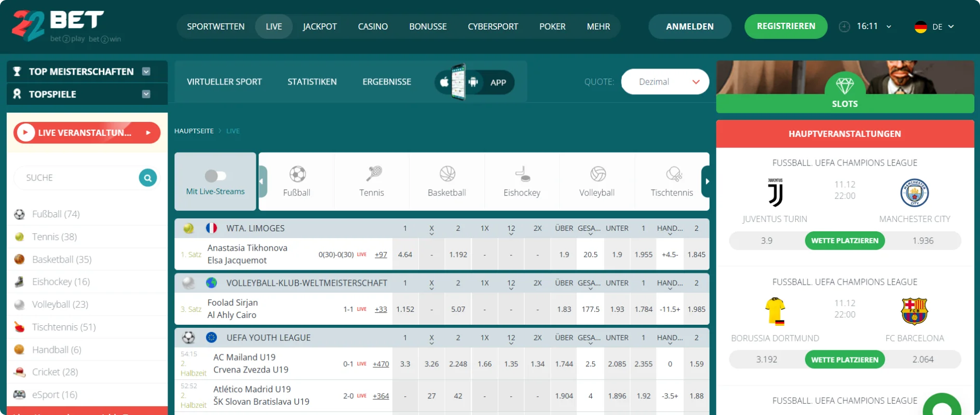The image size is (980, 415).
Task: Click the France flag next to WTA Limoges
Action: tap(211, 228)
